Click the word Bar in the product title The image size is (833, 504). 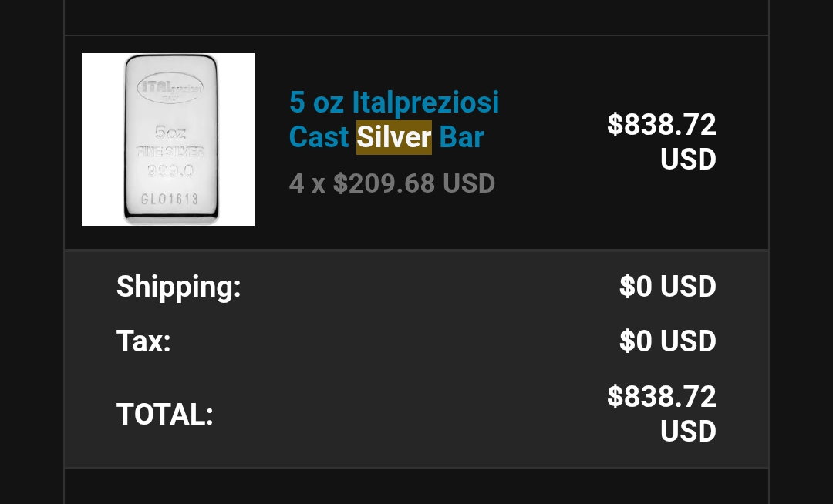tap(461, 137)
